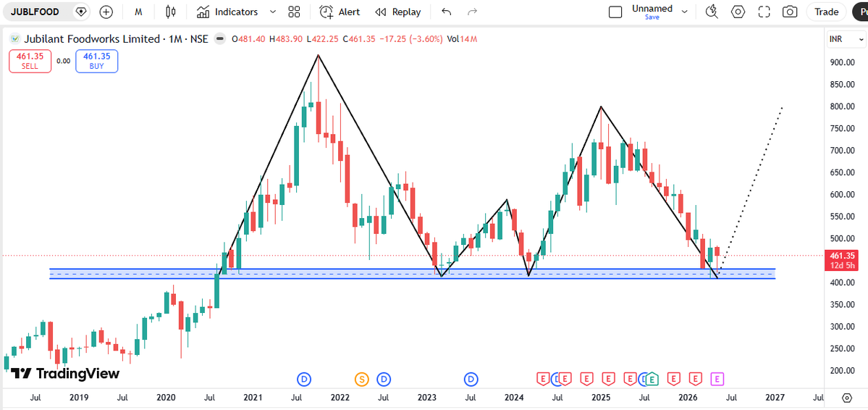
Task: Open the candlestick chart style menu
Action: pos(170,12)
